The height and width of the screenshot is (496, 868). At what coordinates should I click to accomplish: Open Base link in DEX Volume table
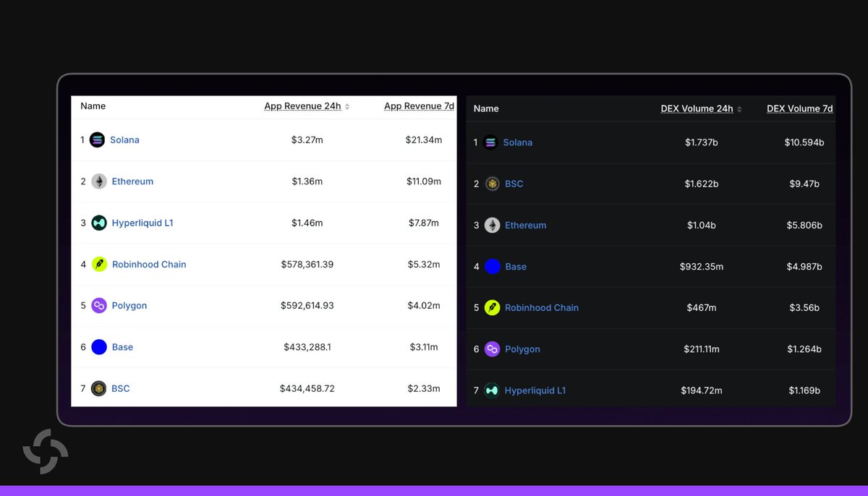click(x=516, y=266)
